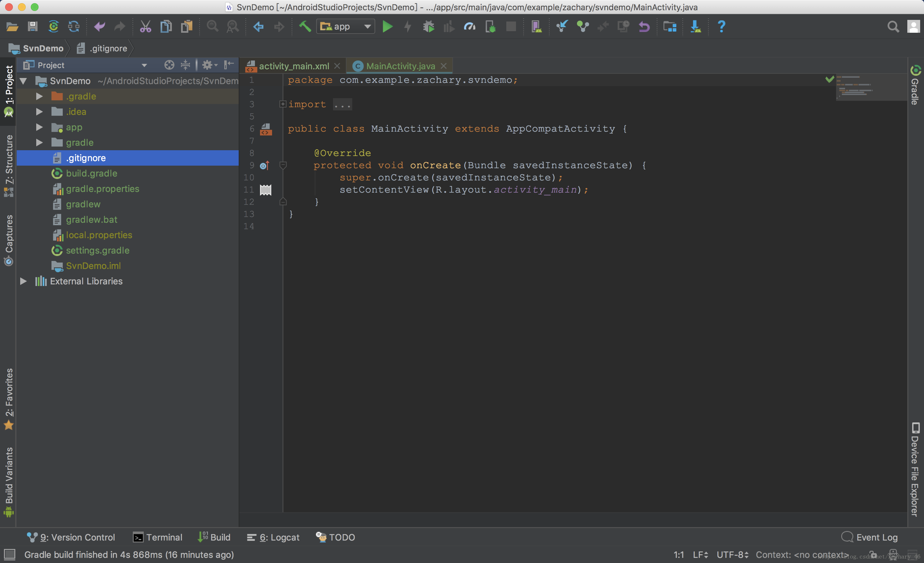This screenshot has height=563, width=924.
Task: Click the Collapse All icon in Project panel
Action: 185,65
